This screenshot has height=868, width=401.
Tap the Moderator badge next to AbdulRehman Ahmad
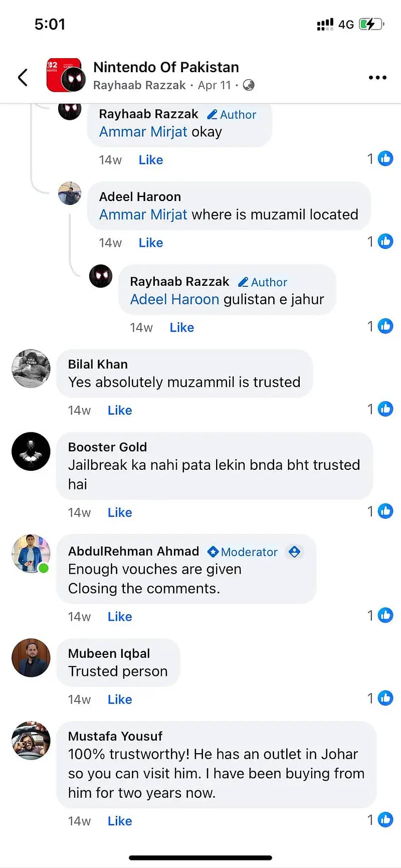[x=243, y=552]
